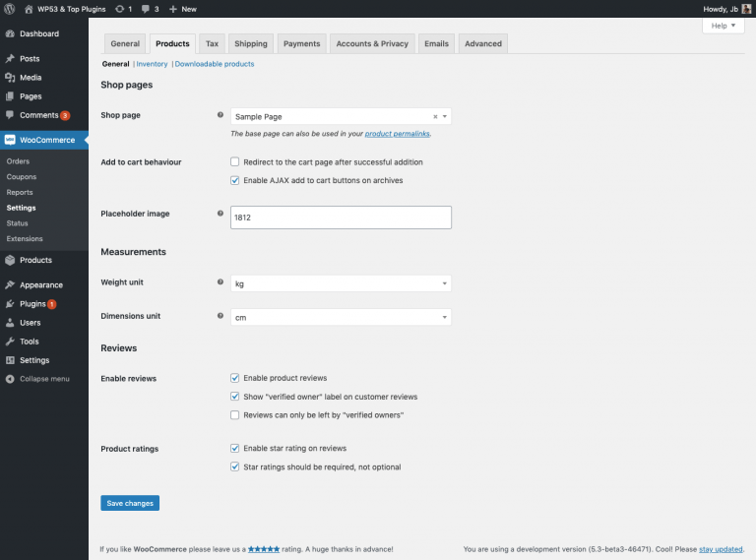Check Reviews can only be left by verified owners
Screen dimensions: 756x560
point(235,415)
